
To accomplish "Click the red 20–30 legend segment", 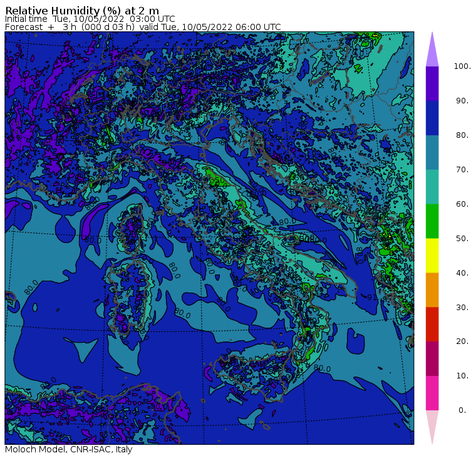I will (x=432, y=325).
